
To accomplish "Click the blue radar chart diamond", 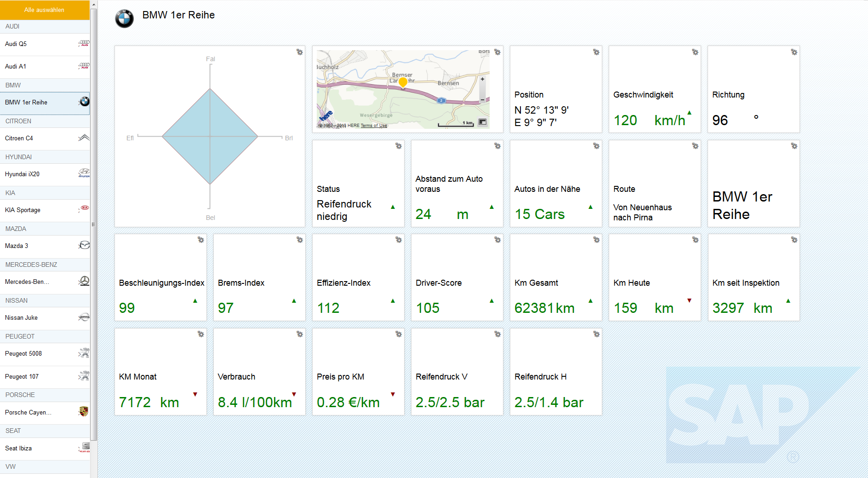I will (210, 137).
